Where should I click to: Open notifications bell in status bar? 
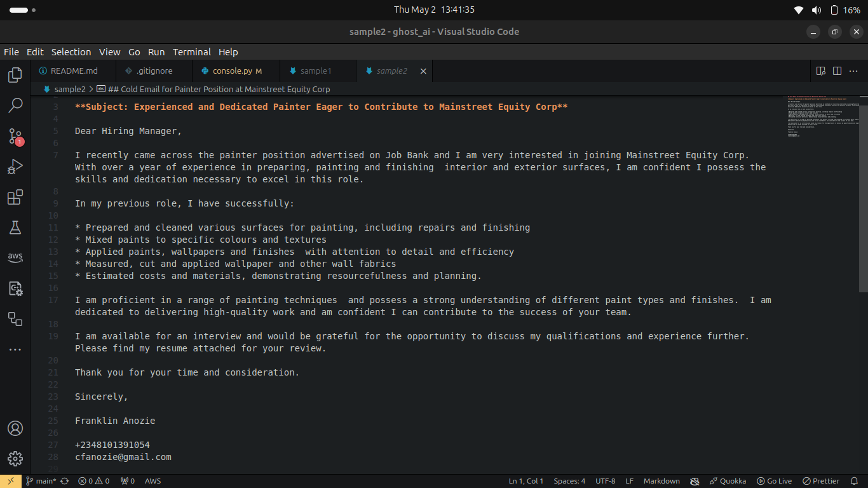coord(855,481)
